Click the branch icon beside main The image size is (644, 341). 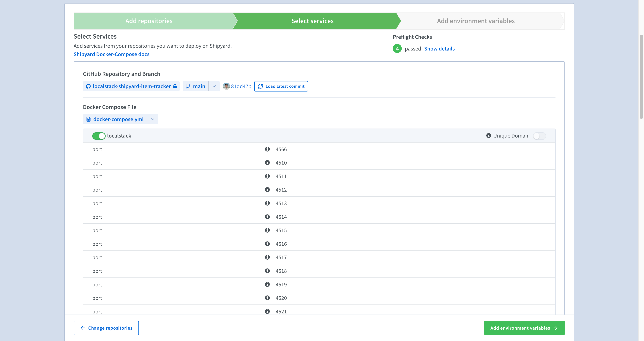click(189, 86)
